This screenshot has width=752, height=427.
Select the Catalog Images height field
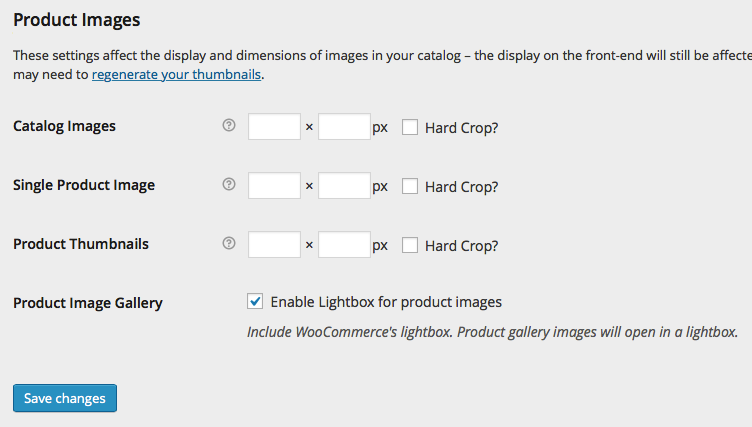[344, 127]
